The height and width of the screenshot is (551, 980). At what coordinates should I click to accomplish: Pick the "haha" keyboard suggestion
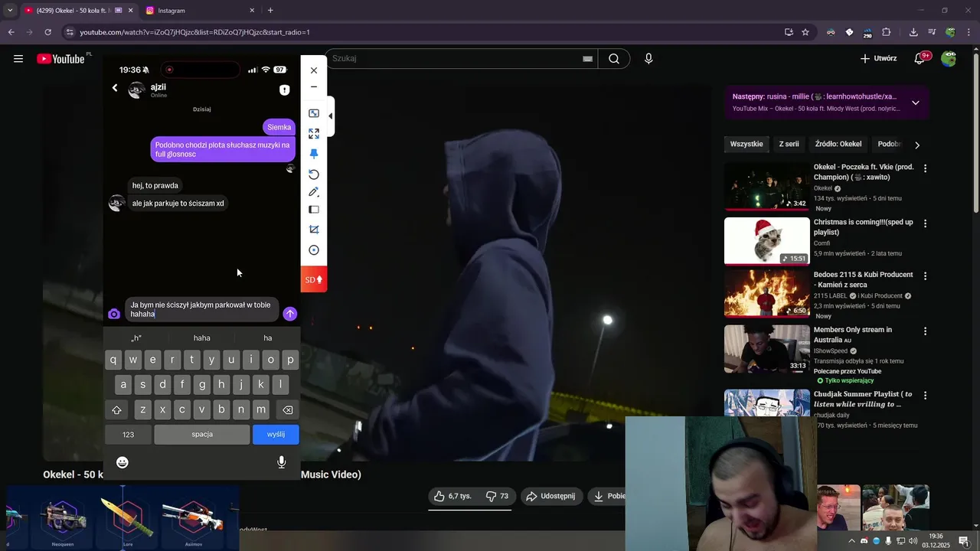(x=202, y=337)
